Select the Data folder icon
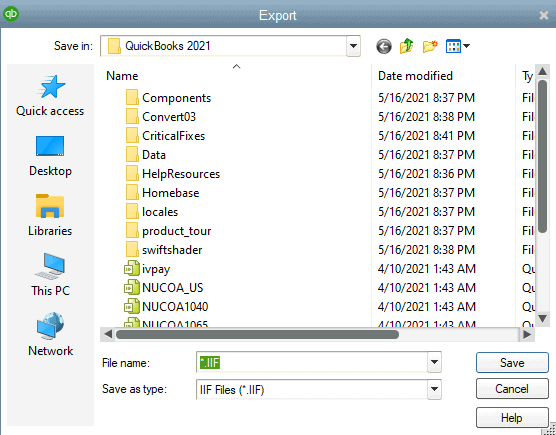 (x=132, y=155)
